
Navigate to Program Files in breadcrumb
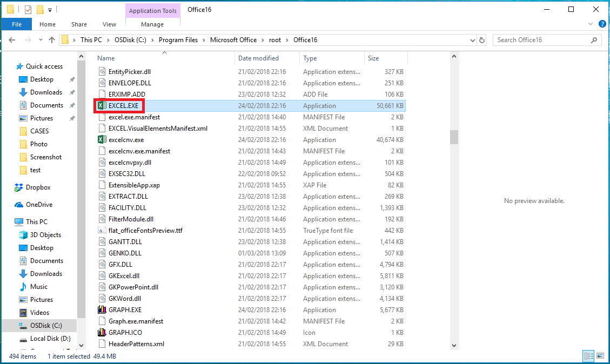[178, 40]
